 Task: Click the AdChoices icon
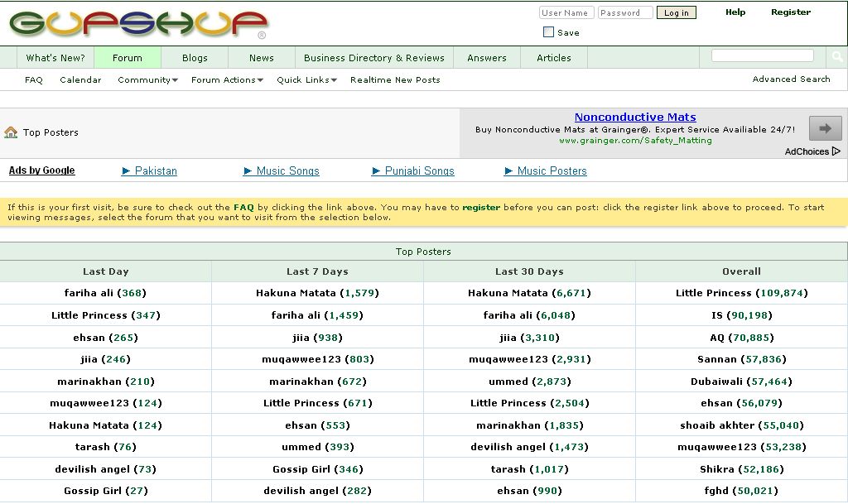[836, 151]
